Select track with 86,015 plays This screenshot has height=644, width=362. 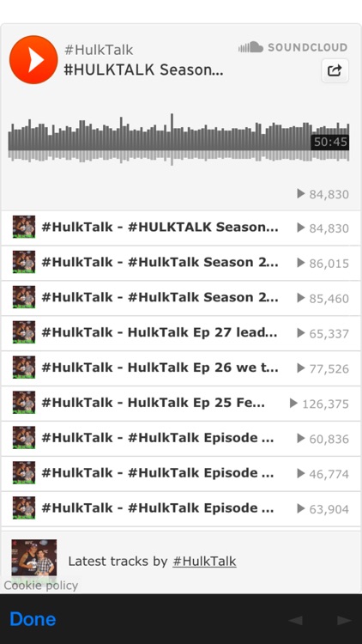181,263
